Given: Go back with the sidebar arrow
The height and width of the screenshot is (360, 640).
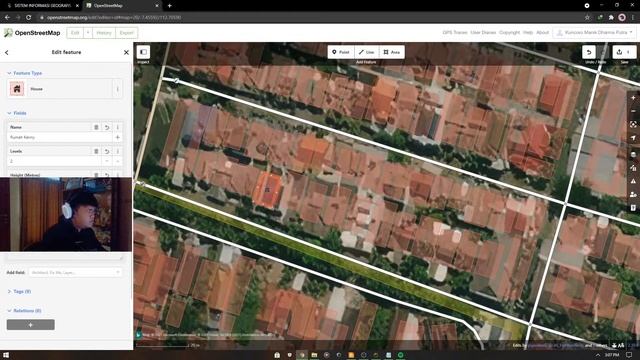Looking at the screenshot, I should [x=7, y=52].
